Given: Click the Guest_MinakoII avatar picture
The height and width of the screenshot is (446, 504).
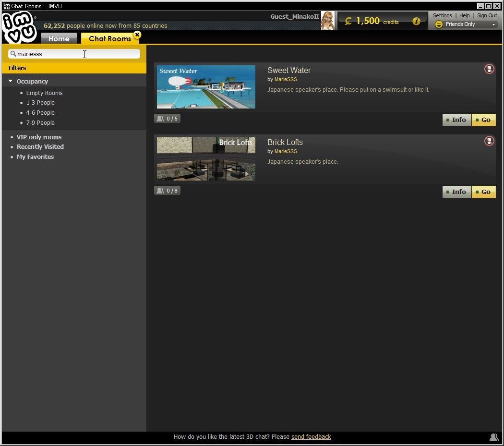Looking at the screenshot, I should (327, 21).
